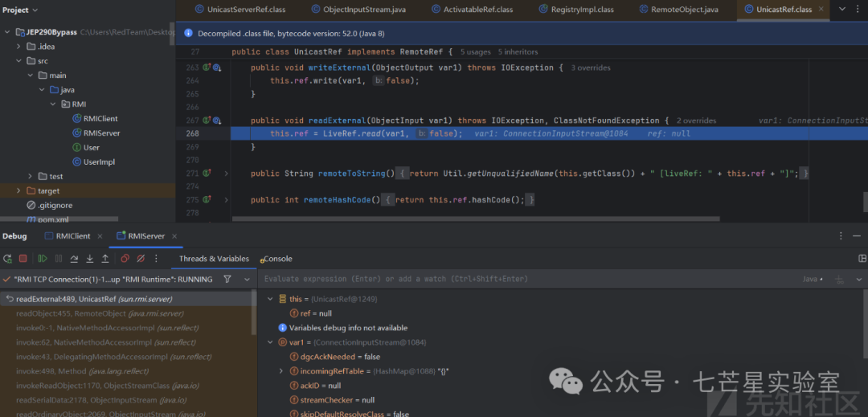The width and height of the screenshot is (868, 417).
Task: Close the RMIServer debug tab
Action: pos(175,236)
